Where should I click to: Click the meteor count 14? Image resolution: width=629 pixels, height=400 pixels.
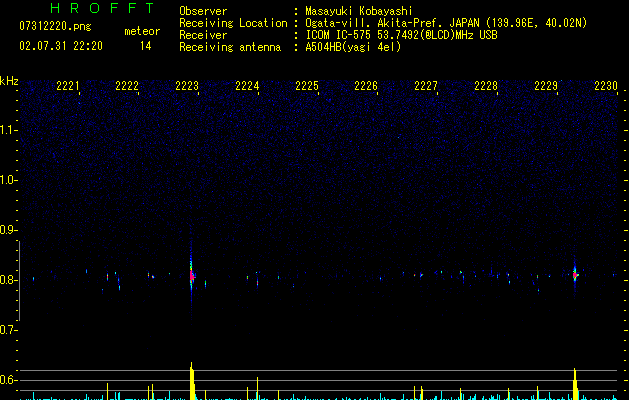146,46
